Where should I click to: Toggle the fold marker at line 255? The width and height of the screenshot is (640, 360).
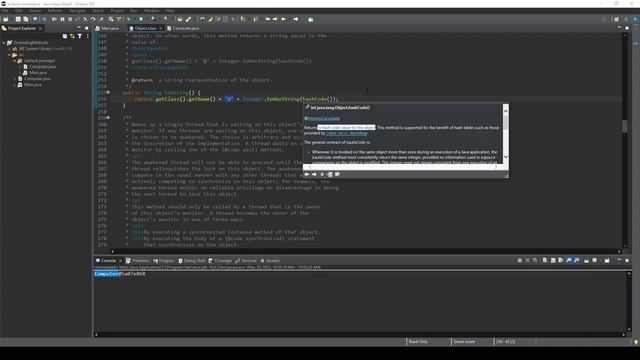pos(108,93)
